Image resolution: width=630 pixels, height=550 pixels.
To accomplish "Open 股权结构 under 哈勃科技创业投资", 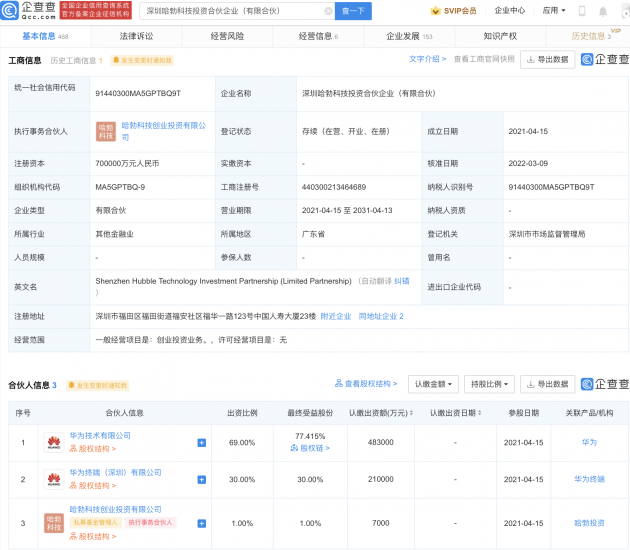I will [93, 536].
